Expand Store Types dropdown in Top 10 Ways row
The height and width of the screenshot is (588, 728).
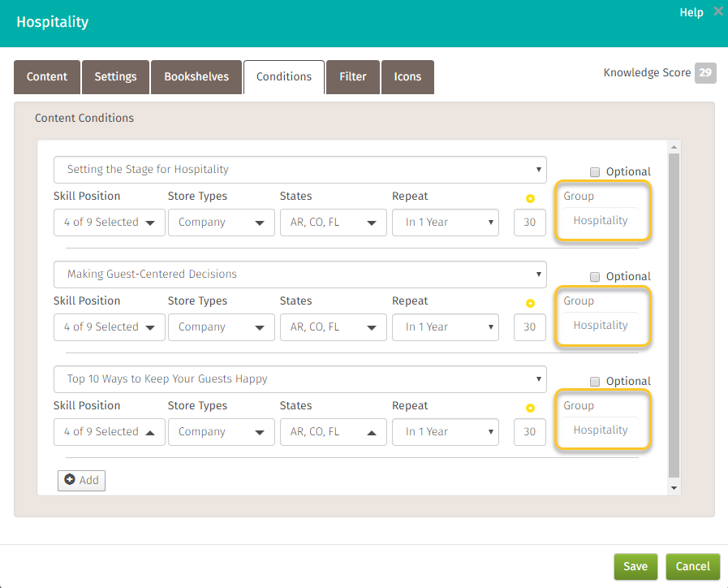[222, 432]
